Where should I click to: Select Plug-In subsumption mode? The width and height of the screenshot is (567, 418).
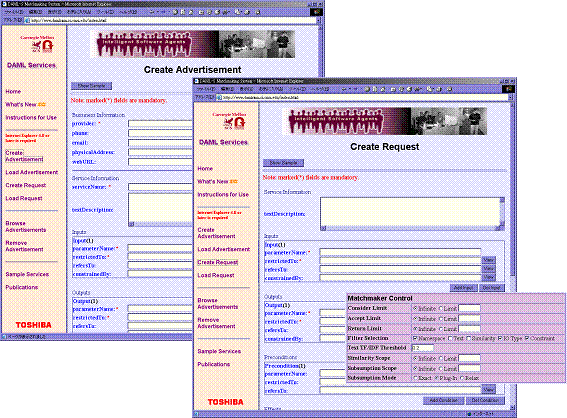tap(436, 378)
